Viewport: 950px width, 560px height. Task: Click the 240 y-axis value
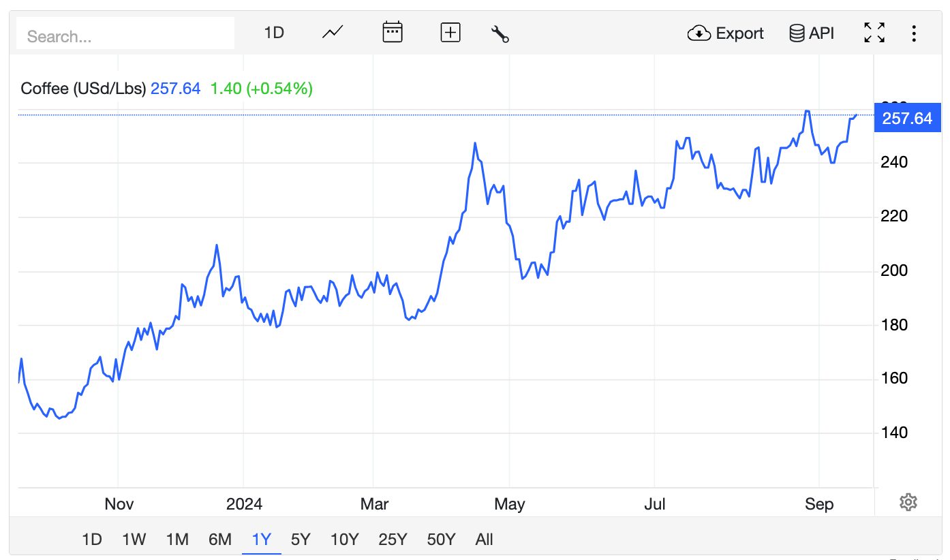[x=894, y=162]
